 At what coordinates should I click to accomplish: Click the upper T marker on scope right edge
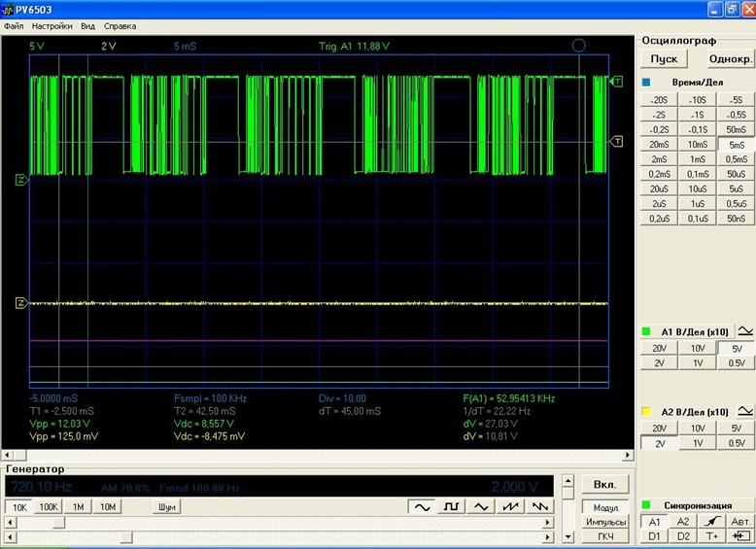616,82
